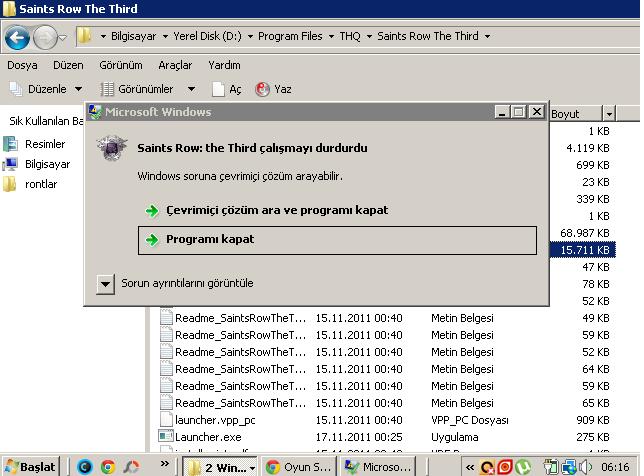Select the Readme file sized 64 KB

(x=240, y=369)
